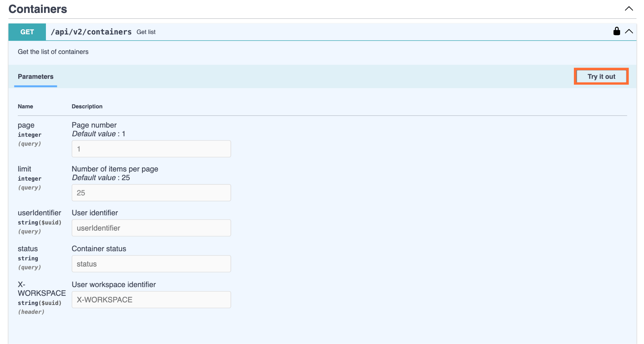Click the X-WORKSPACE input field

point(151,300)
